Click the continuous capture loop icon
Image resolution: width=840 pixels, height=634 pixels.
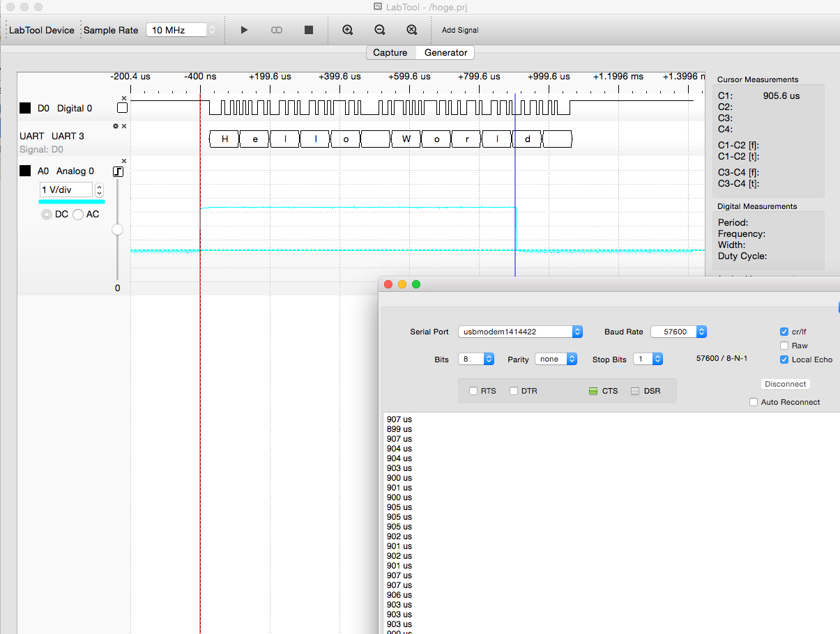tap(277, 30)
